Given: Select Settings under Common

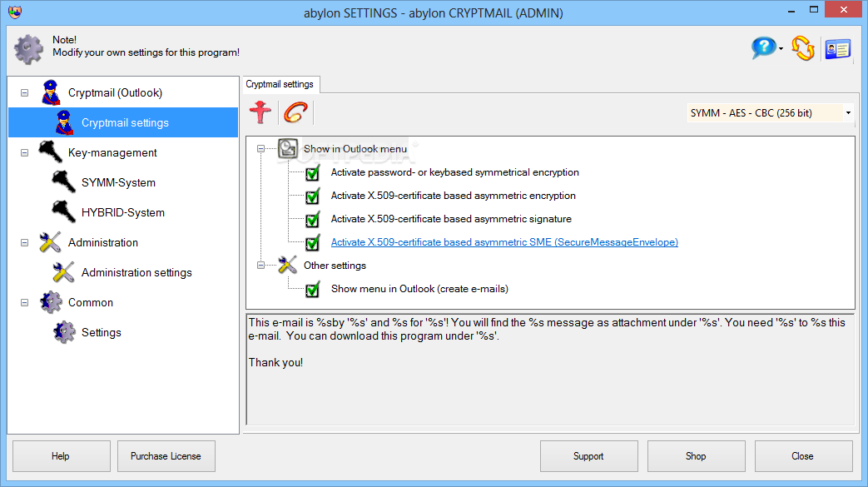Looking at the screenshot, I should point(102,332).
